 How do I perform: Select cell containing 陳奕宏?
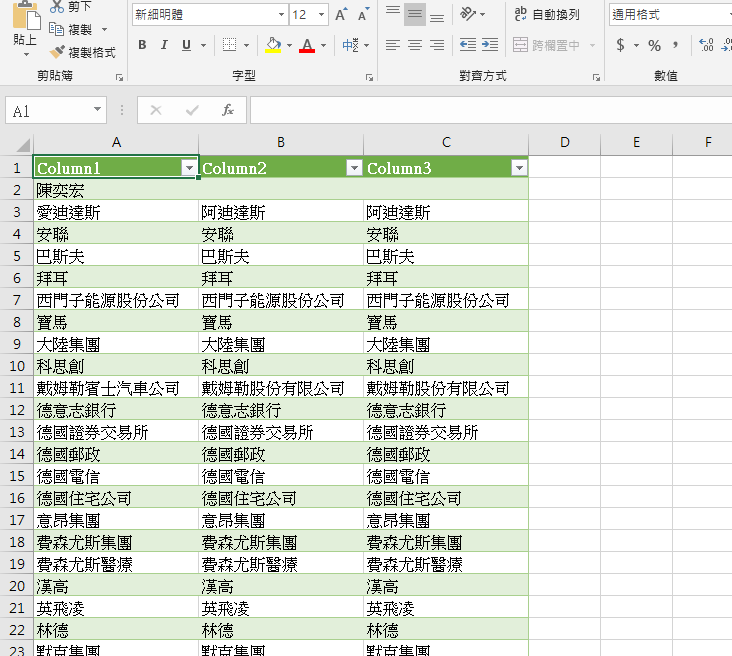pyautogui.click(x=116, y=190)
